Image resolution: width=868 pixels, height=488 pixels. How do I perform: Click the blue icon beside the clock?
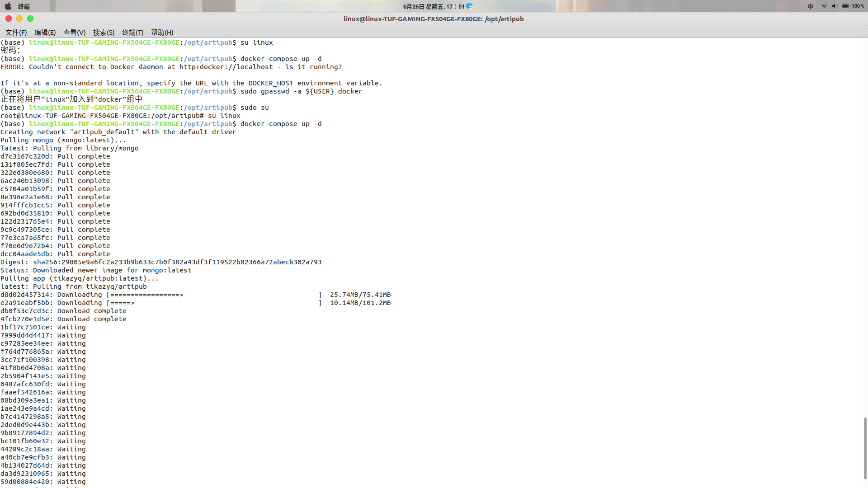(x=469, y=6)
